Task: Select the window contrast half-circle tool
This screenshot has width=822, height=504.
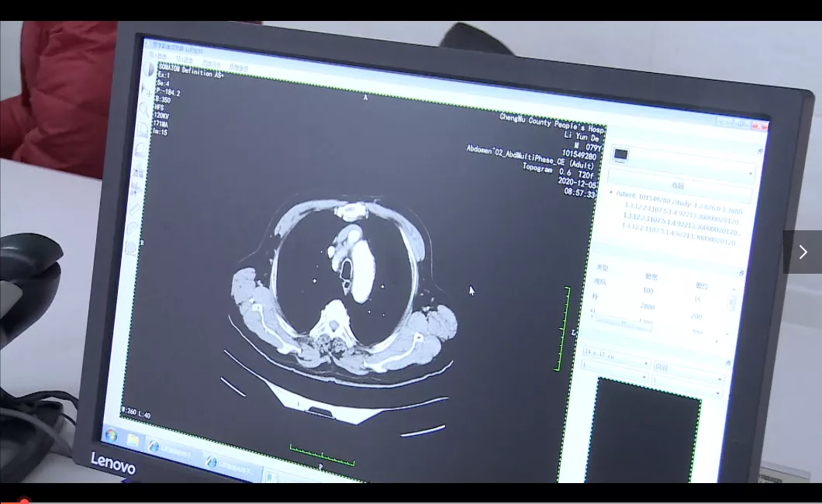Action: (x=150, y=71)
